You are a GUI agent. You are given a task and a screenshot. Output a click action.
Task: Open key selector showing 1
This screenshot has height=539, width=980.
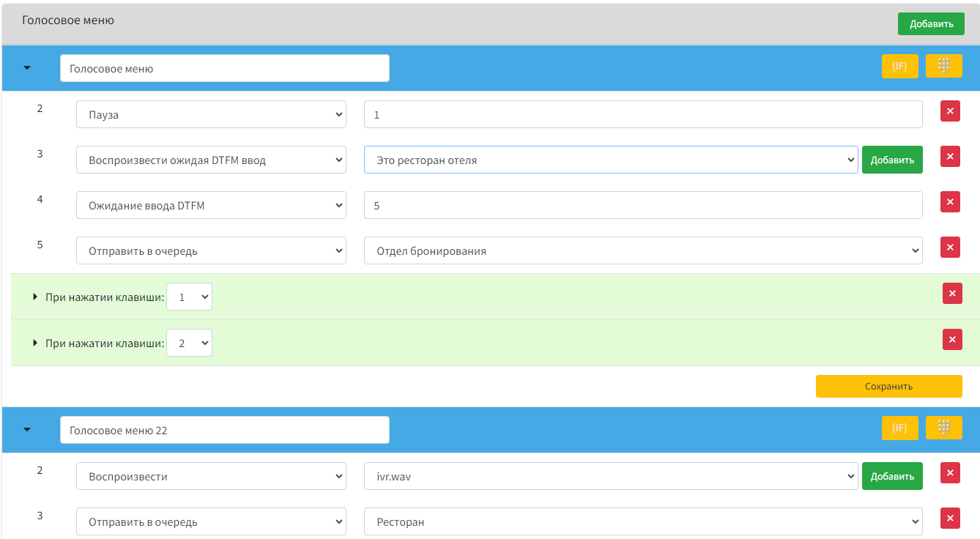tap(189, 297)
